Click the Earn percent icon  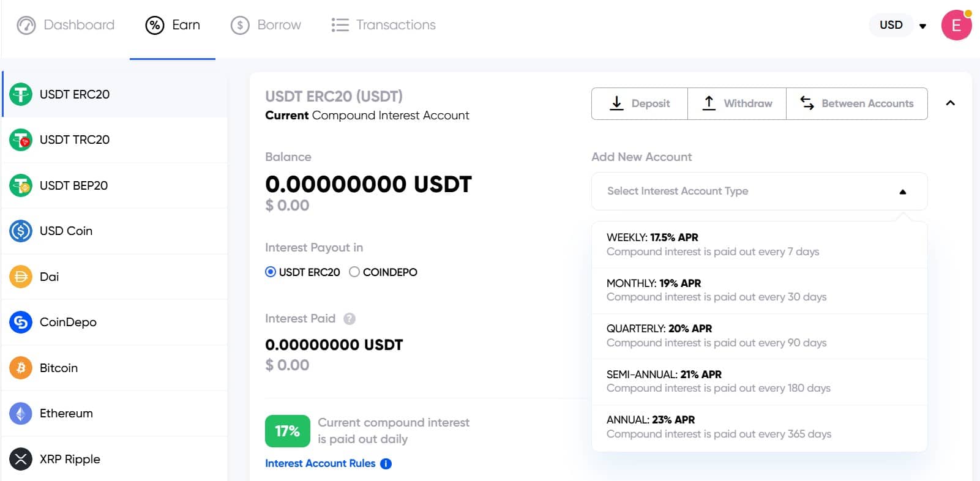click(x=155, y=25)
